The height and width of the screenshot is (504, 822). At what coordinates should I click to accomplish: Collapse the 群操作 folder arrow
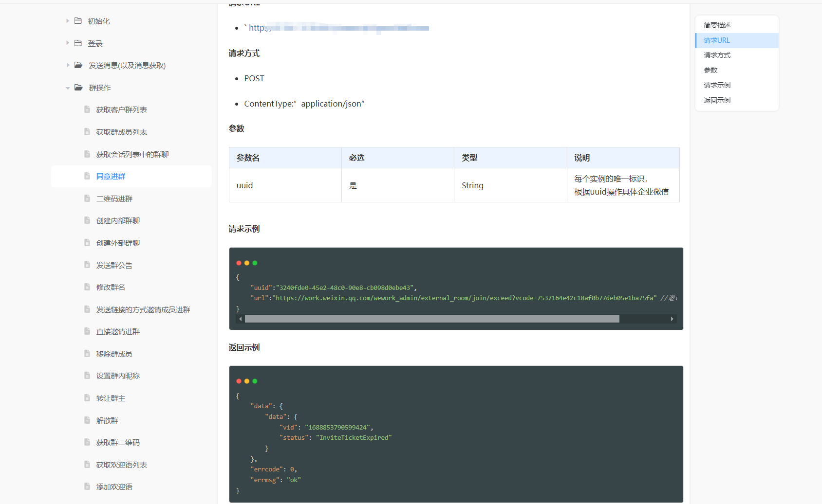pos(68,88)
